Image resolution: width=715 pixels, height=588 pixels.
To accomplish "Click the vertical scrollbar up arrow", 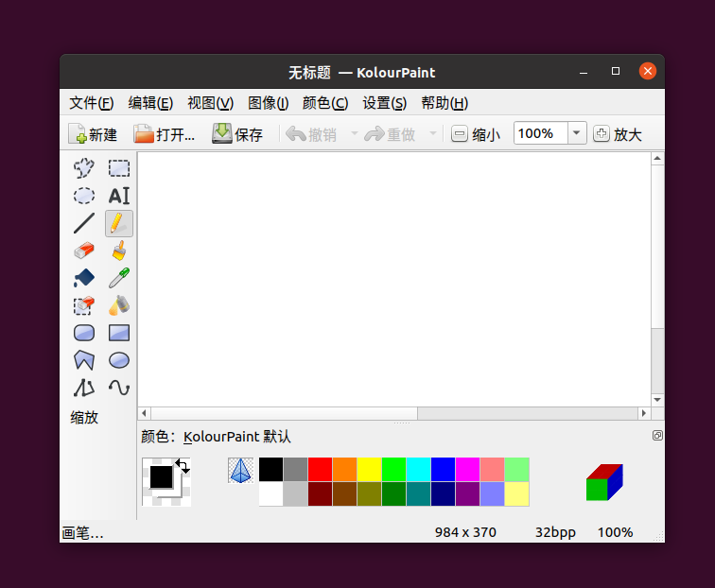I will (x=657, y=159).
